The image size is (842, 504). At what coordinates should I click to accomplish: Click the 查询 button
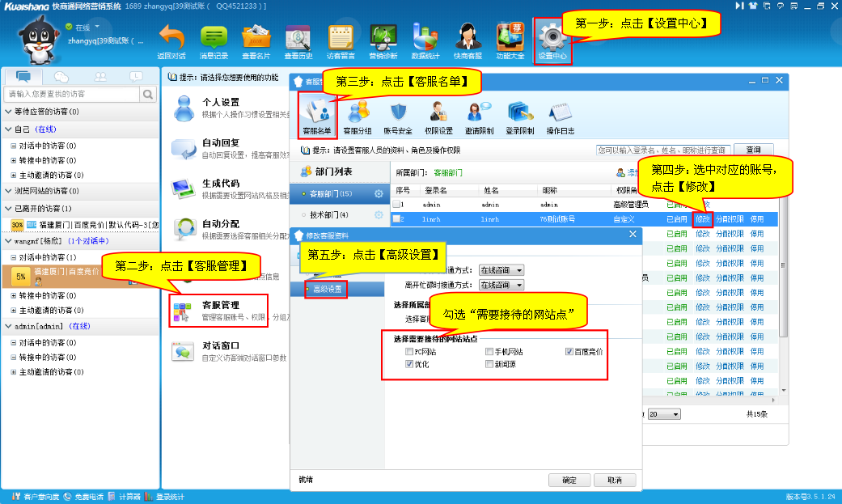pyautogui.click(x=753, y=150)
